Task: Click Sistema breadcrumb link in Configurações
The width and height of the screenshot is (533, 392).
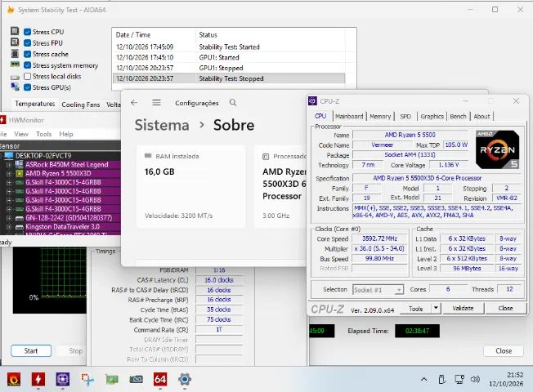Action: point(162,125)
